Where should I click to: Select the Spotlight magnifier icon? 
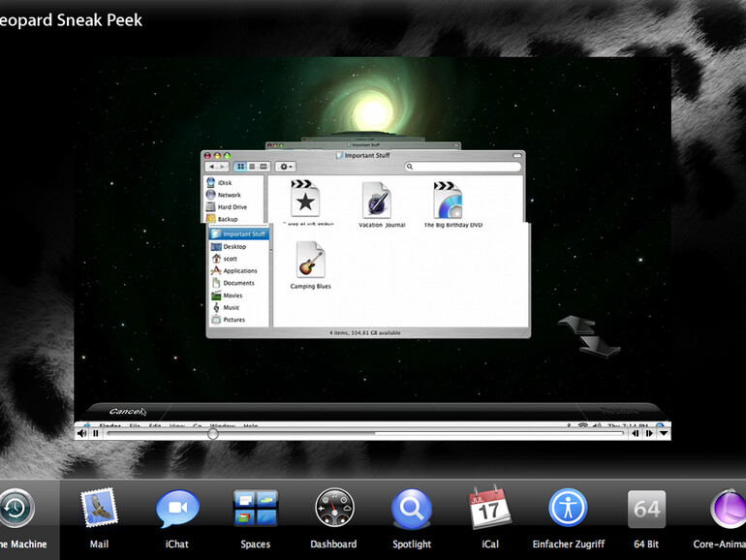412,509
